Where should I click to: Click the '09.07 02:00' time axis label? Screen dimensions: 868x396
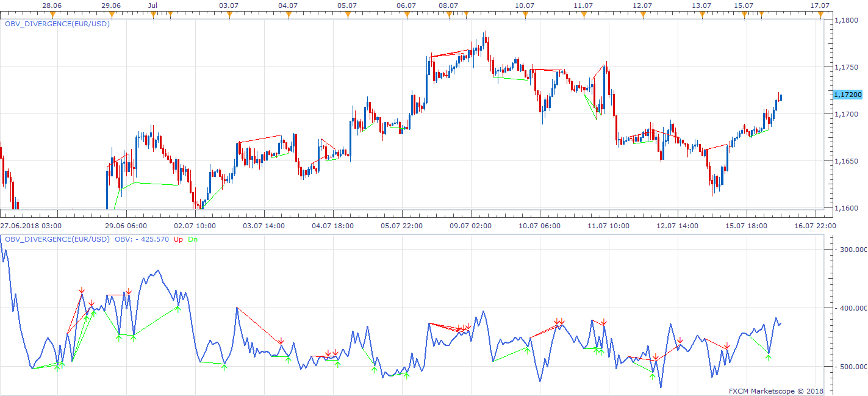(x=471, y=225)
